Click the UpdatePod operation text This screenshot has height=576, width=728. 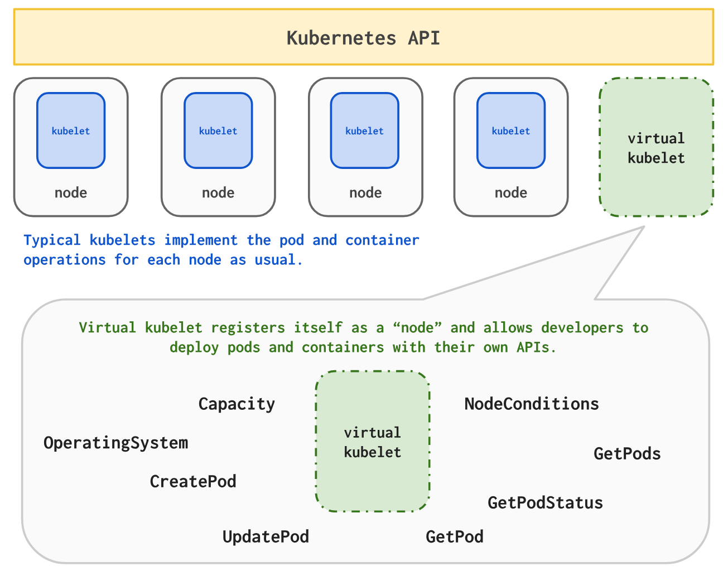(x=266, y=536)
